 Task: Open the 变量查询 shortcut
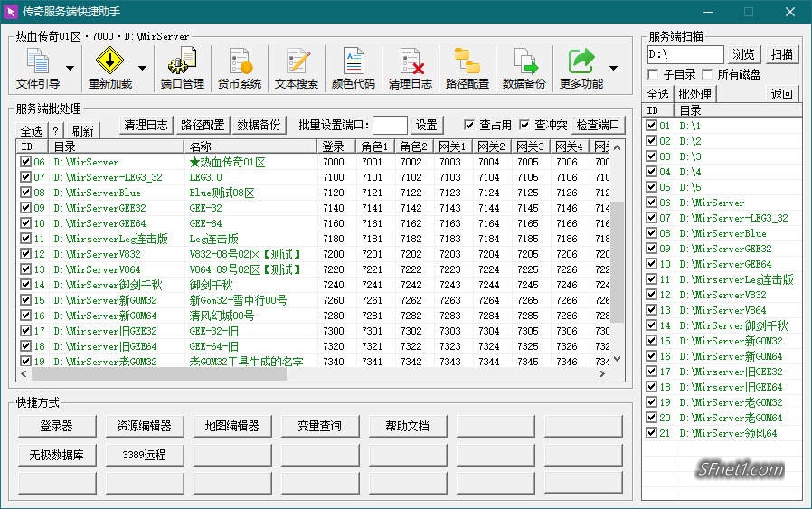click(319, 426)
